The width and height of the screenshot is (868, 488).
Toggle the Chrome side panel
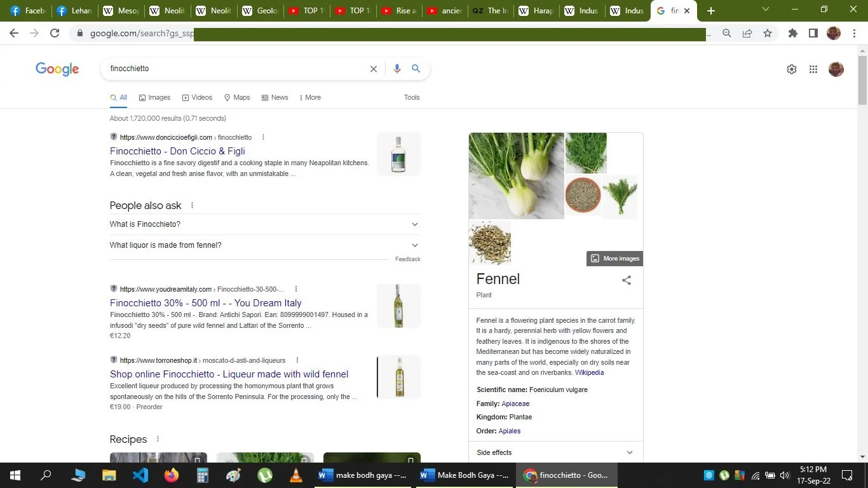click(813, 34)
